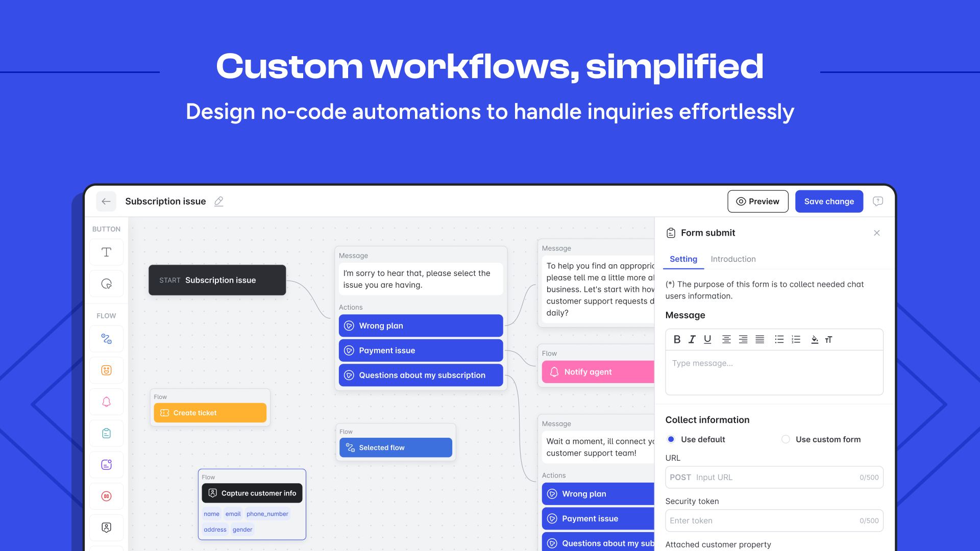
Task: Select the Flow branching icon in sidebar
Action: pos(106,338)
